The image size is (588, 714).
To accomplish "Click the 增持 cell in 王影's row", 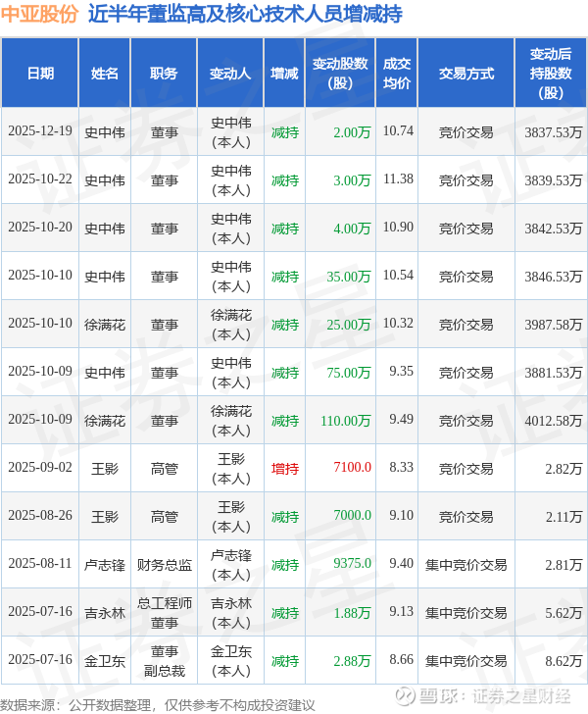I will pos(285,469).
